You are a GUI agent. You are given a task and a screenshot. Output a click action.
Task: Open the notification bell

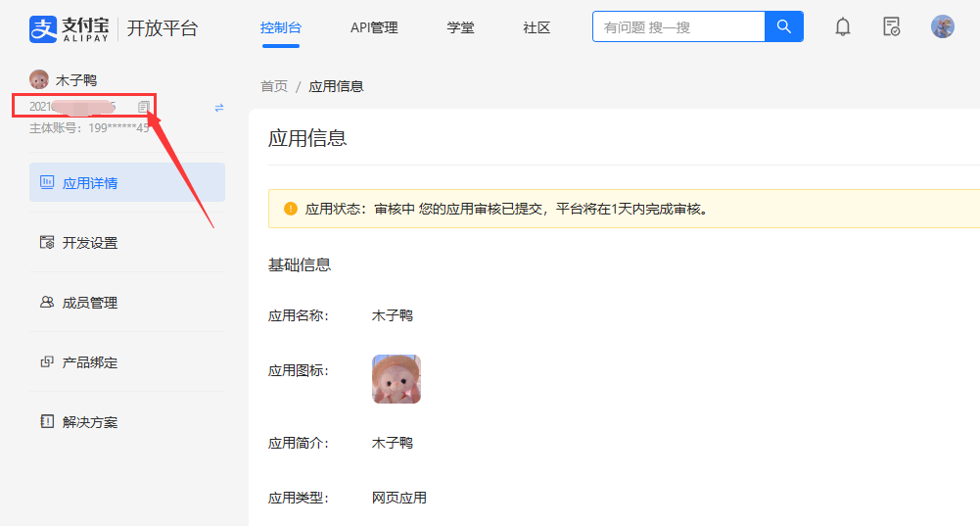[x=842, y=27]
